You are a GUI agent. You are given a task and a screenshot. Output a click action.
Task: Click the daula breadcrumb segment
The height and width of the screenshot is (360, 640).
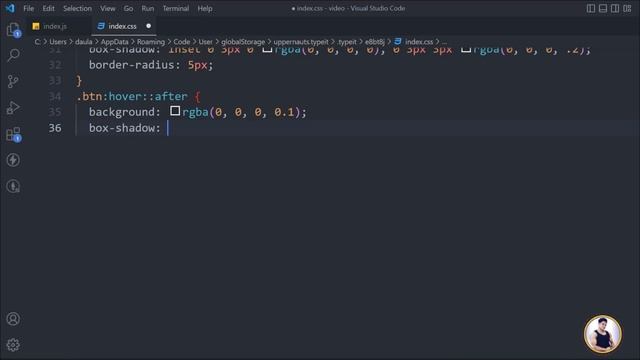[x=84, y=42]
